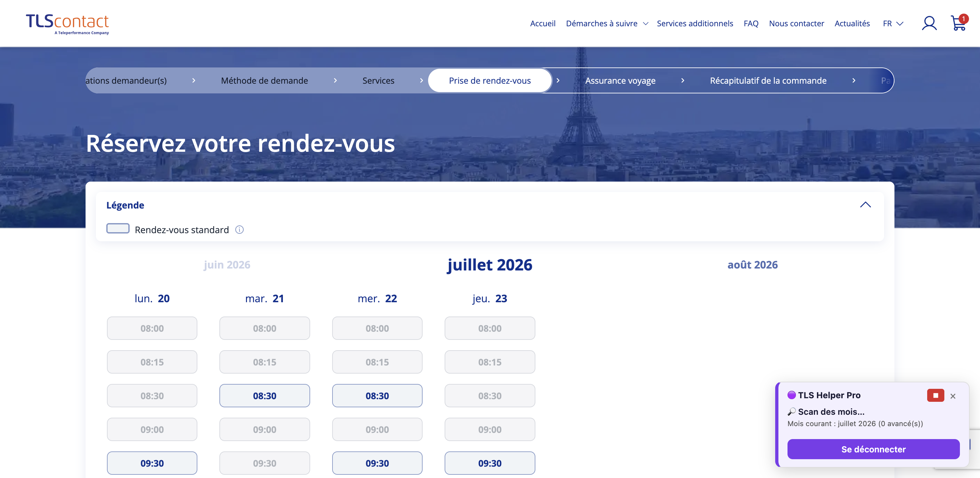Stop the TLS Helper Pro scan
Screen dimensions: 980x478
[935, 395]
